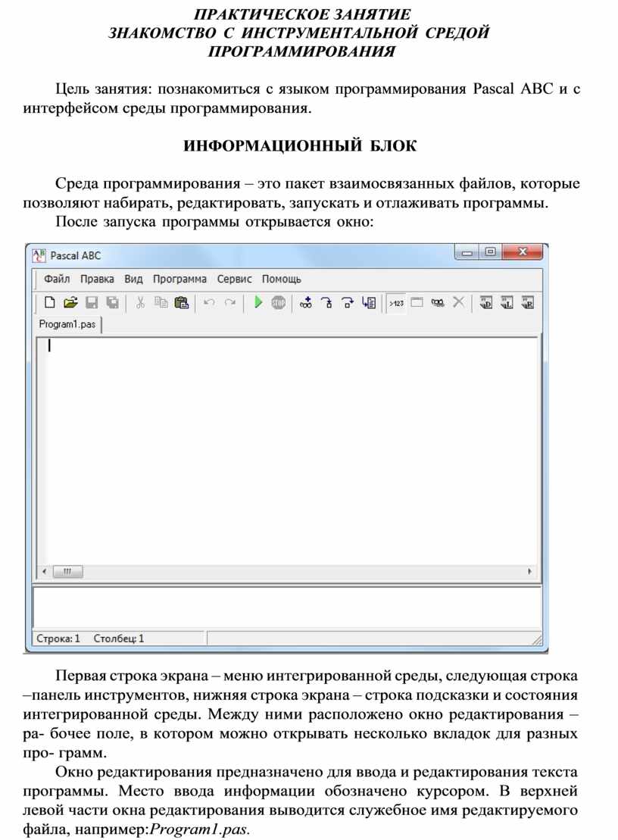Image resolution: width=618 pixels, height=840 pixels.
Task: Click the Undo arrow icon
Action: point(209,303)
